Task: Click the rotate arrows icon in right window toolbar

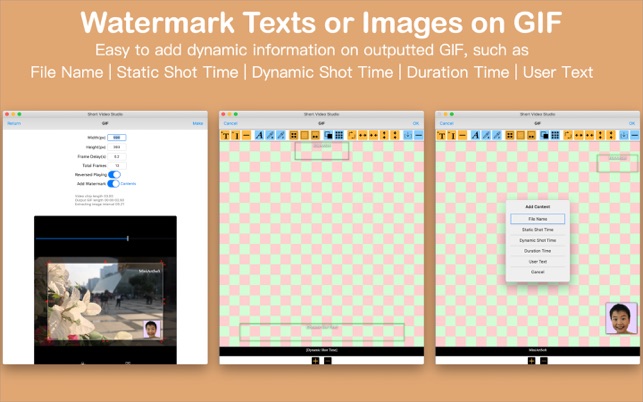Action: click(x=568, y=135)
